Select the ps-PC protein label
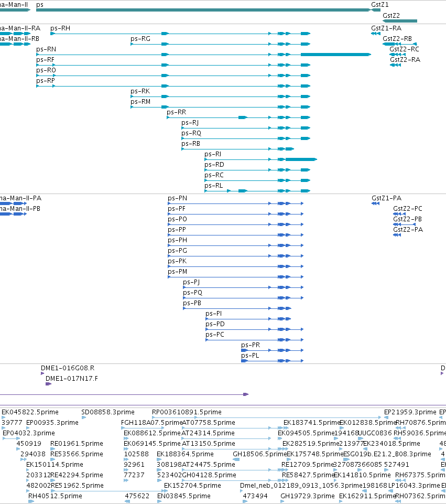The height and width of the screenshot is (504, 446). (x=215, y=335)
